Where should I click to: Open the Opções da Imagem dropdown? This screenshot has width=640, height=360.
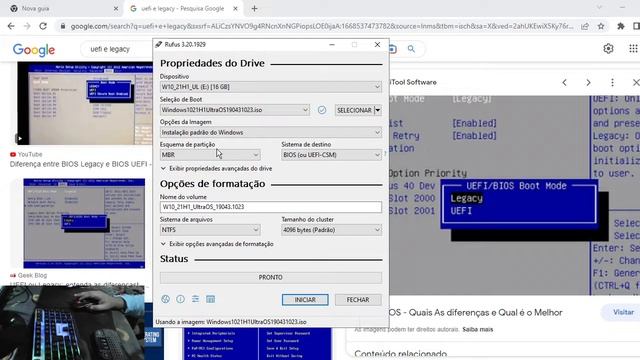(x=271, y=132)
